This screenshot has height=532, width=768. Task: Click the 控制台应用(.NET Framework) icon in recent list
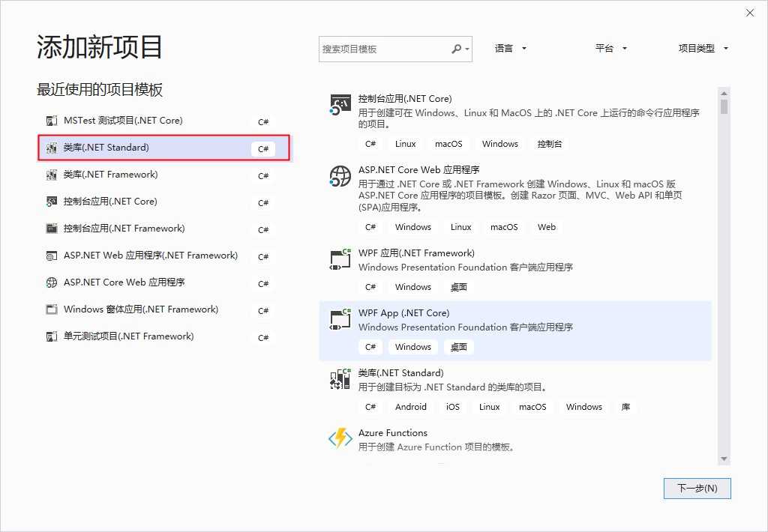click(x=52, y=228)
